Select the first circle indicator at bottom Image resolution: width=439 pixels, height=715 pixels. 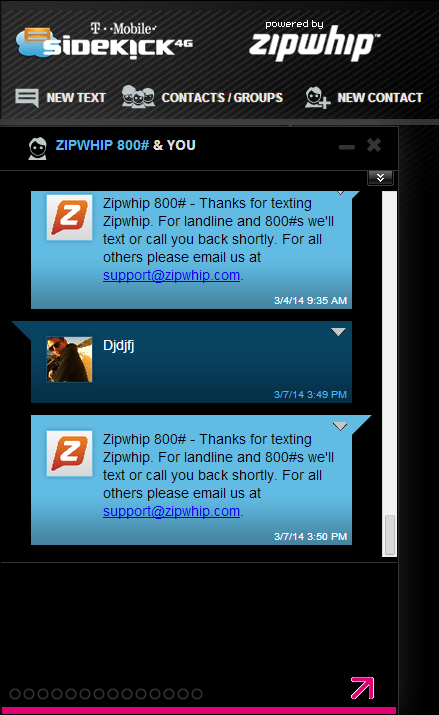(x=15, y=694)
